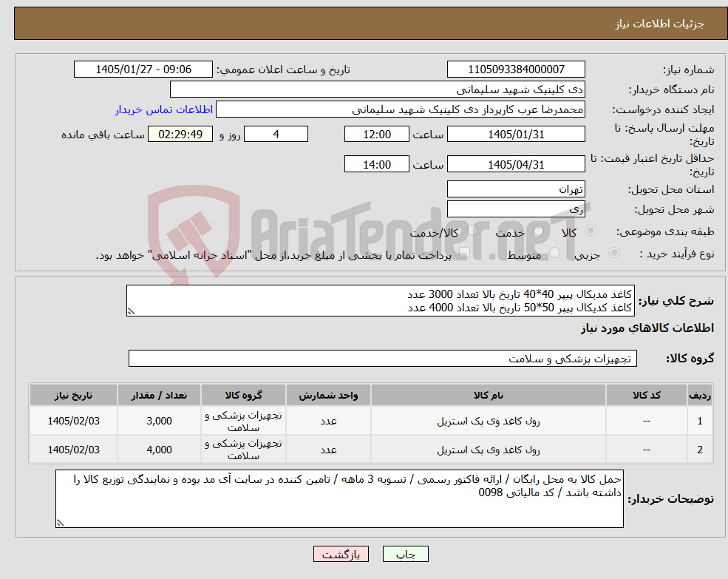Click row 2 group cell تجهیزات پزشکی و سلامت
The image size is (728, 579).
click(243, 450)
